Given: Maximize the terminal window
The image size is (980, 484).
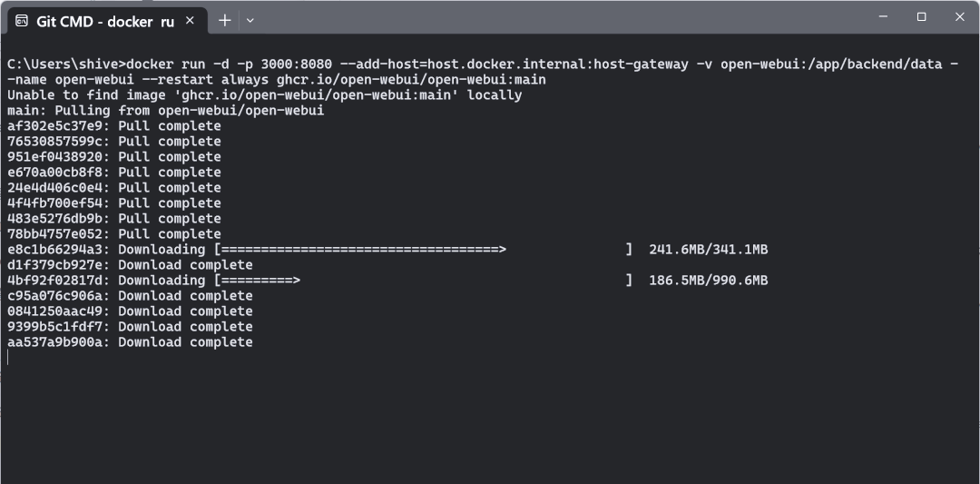Looking at the screenshot, I should 921,16.
